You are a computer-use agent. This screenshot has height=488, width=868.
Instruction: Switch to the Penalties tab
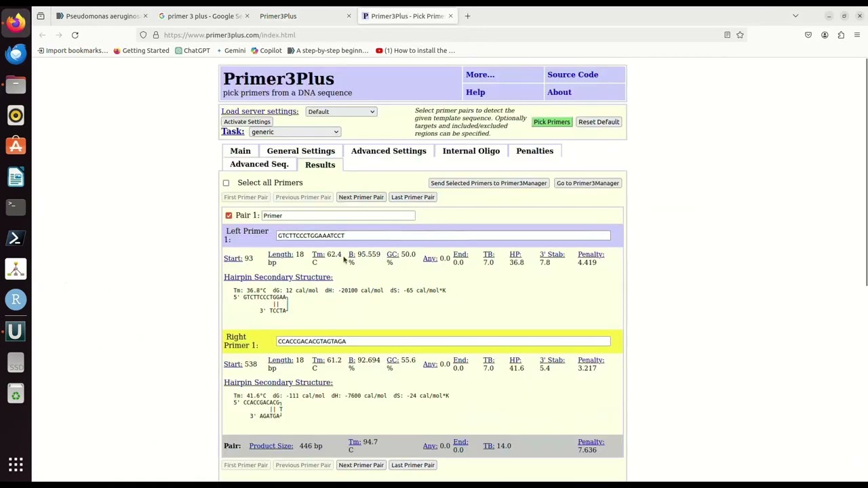coord(534,151)
